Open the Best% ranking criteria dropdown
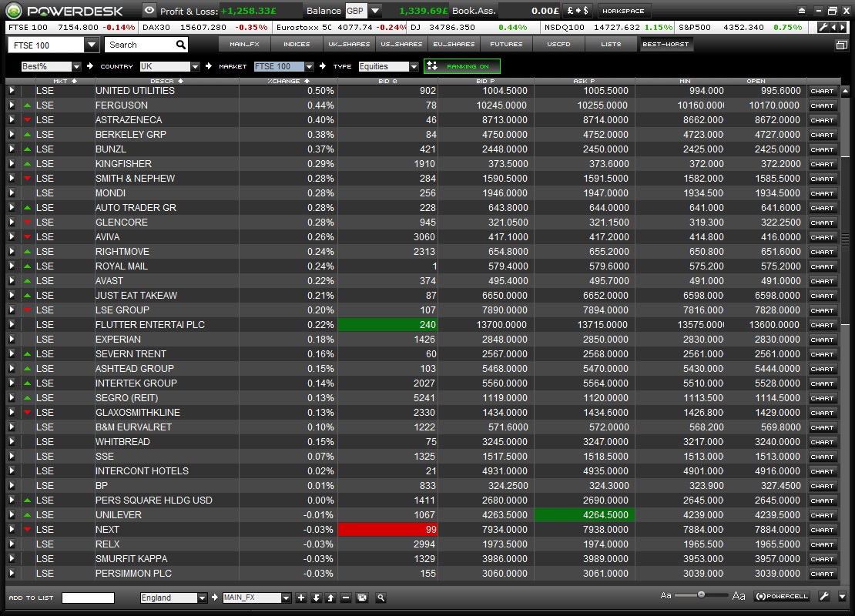Image resolution: width=855 pixels, height=616 pixels. coord(76,66)
